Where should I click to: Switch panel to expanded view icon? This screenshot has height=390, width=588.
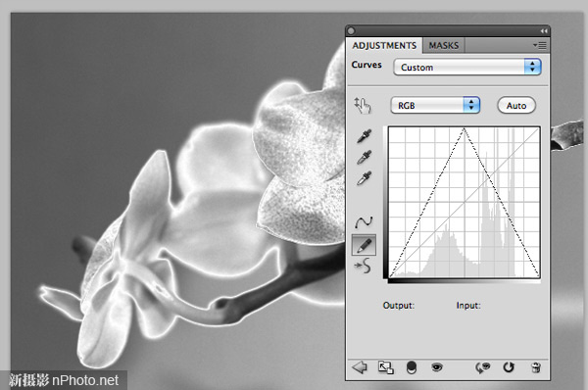(385, 367)
